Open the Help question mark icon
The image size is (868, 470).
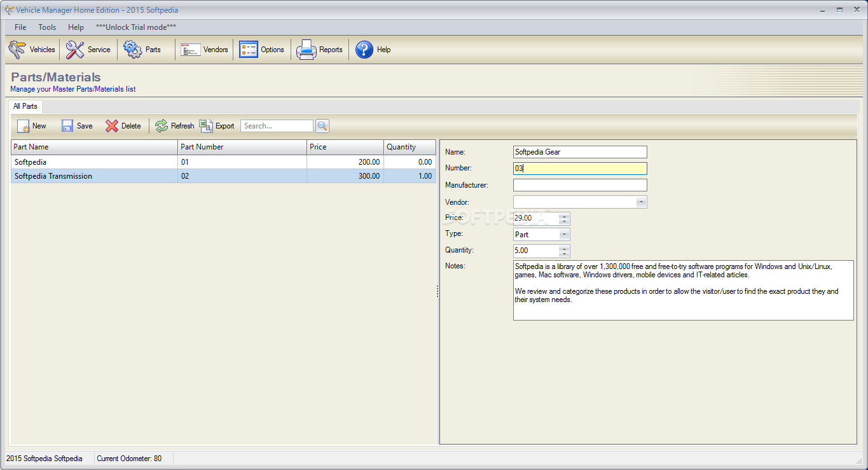(x=364, y=50)
